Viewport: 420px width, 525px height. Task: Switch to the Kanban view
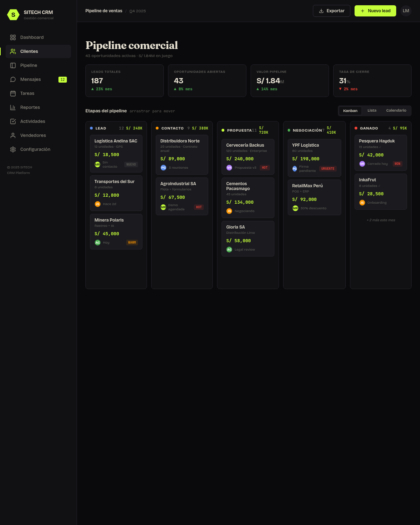(x=350, y=111)
